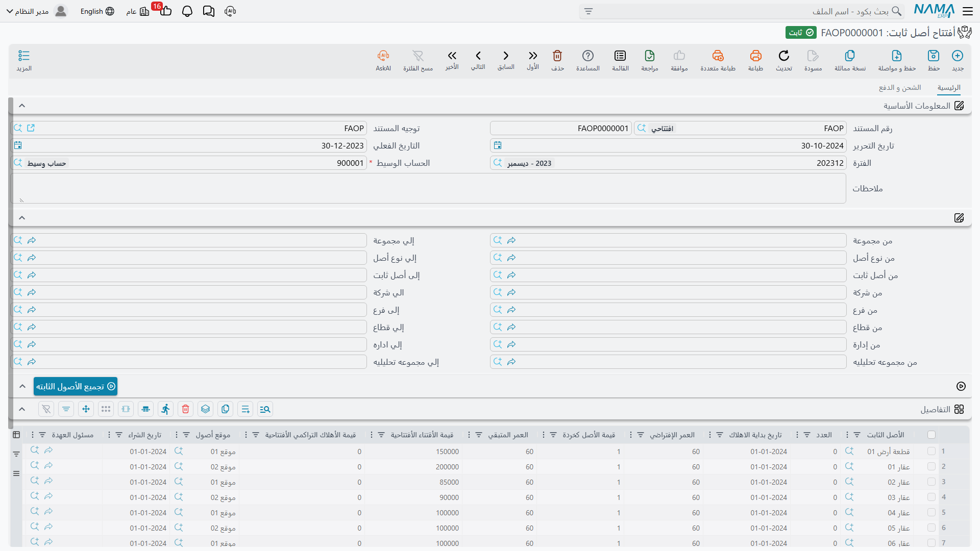Open the chat messages icon in header
This screenshot has width=980, height=551.
[x=209, y=11]
